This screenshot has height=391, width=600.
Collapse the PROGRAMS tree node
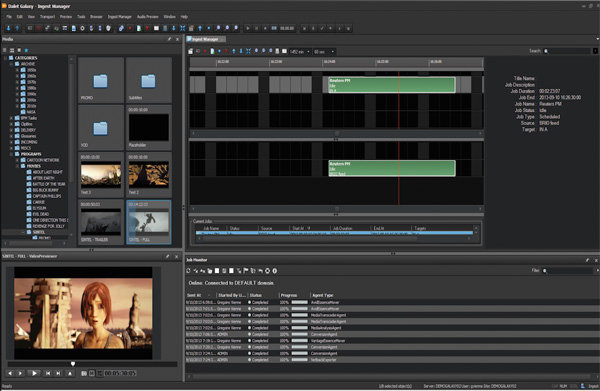click(11, 154)
